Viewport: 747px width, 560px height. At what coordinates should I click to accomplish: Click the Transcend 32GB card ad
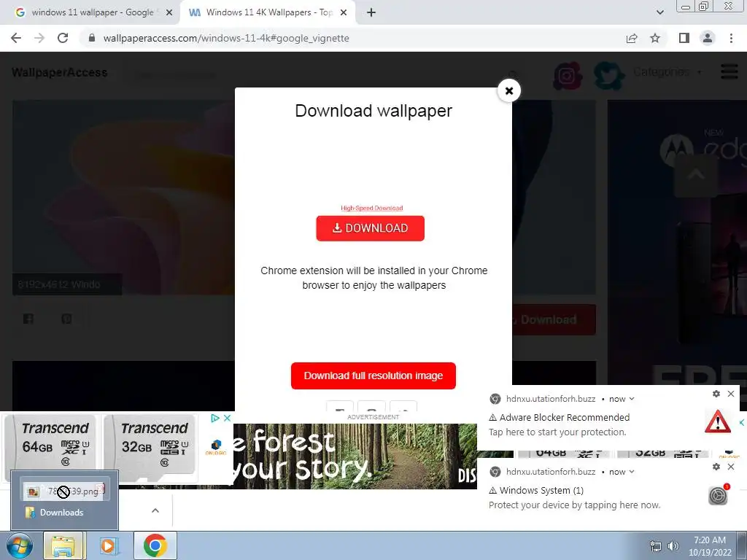tap(150, 448)
